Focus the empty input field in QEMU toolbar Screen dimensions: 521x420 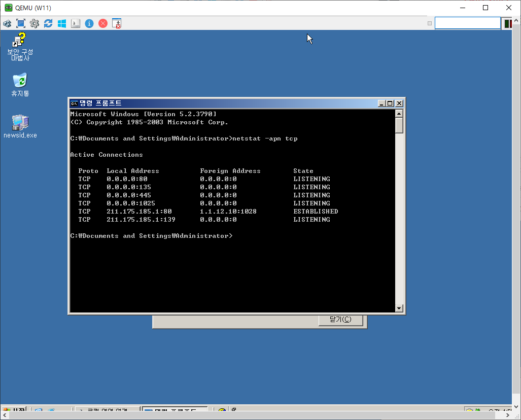(x=468, y=23)
